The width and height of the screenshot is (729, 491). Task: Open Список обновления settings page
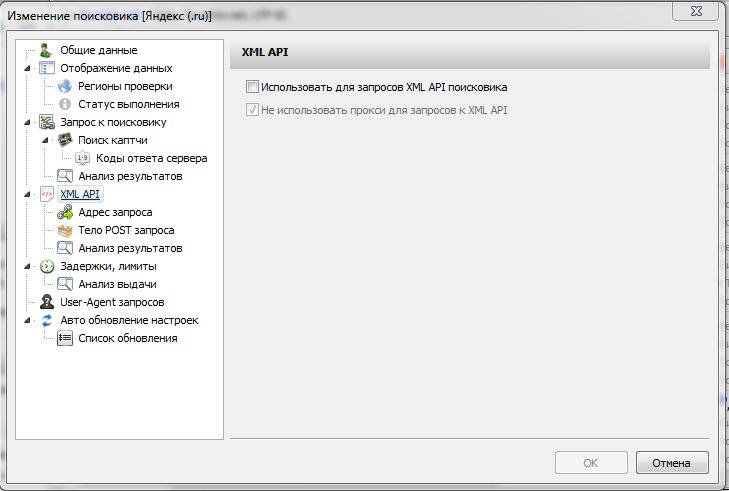[128, 338]
